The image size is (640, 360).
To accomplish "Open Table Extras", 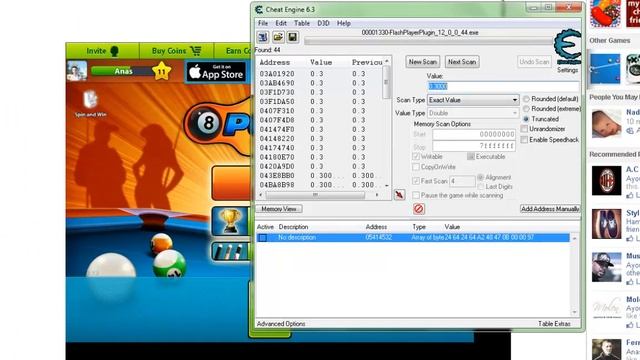I will click(554, 324).
